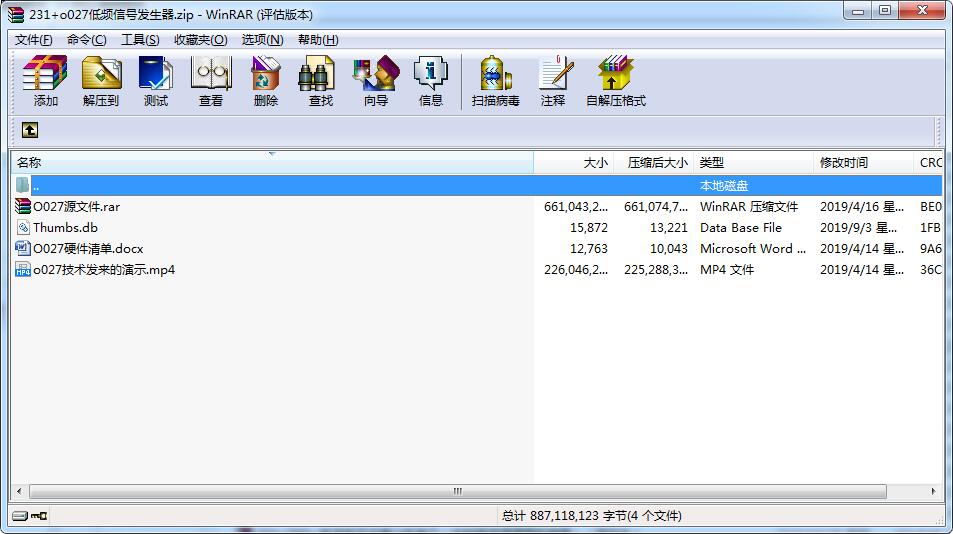Click 扫描病毒 (Virus scan) icon

[495, 81]
